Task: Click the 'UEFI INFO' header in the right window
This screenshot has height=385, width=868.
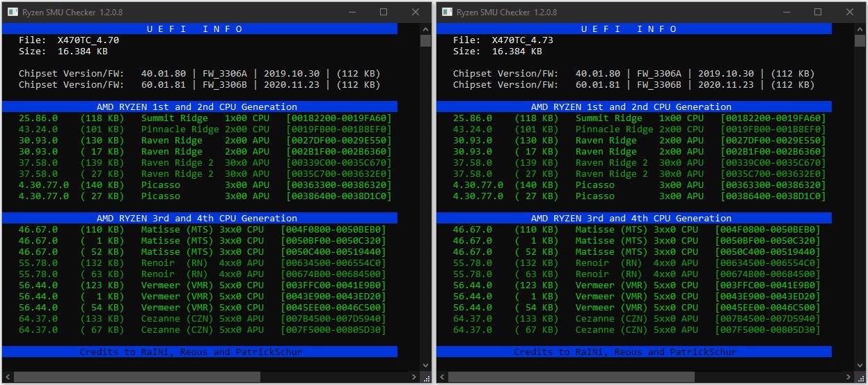Action: [634, 29]
